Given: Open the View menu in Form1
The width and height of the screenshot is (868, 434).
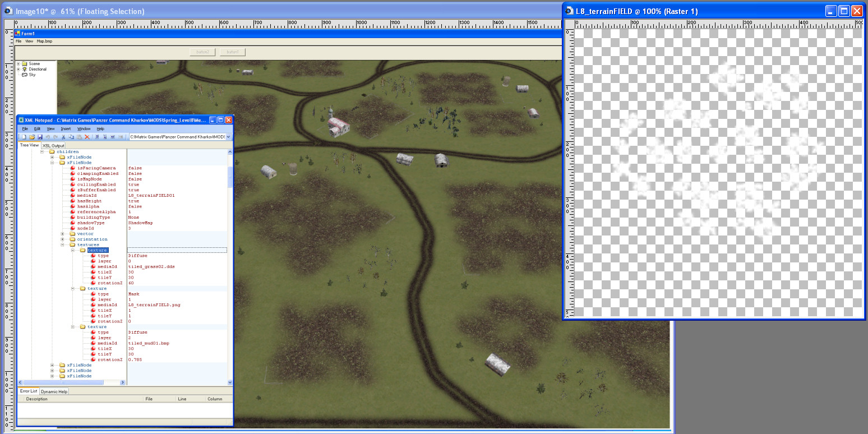Looking at the screenshot, I should click(29, 41).
